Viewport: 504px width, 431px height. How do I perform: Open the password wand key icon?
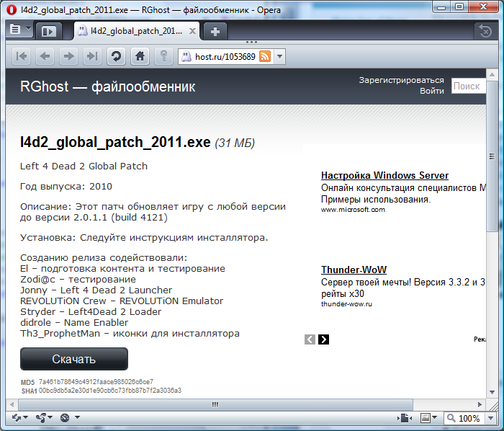(x=163, y=56)
